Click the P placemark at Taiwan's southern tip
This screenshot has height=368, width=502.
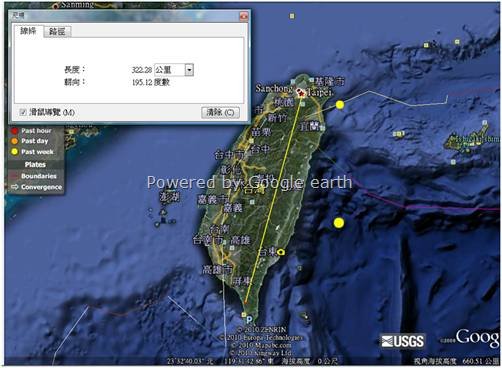(249, 319)
